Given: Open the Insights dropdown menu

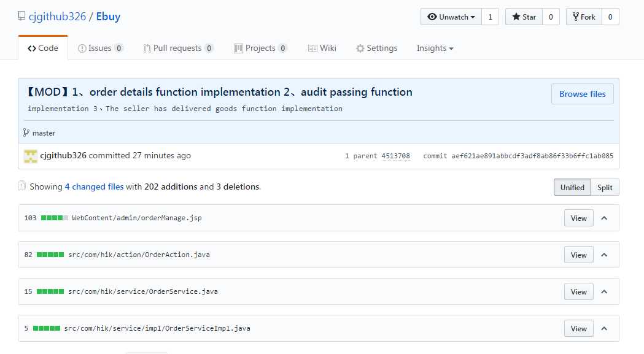Looking at the screenshot, I should point(435,48).
